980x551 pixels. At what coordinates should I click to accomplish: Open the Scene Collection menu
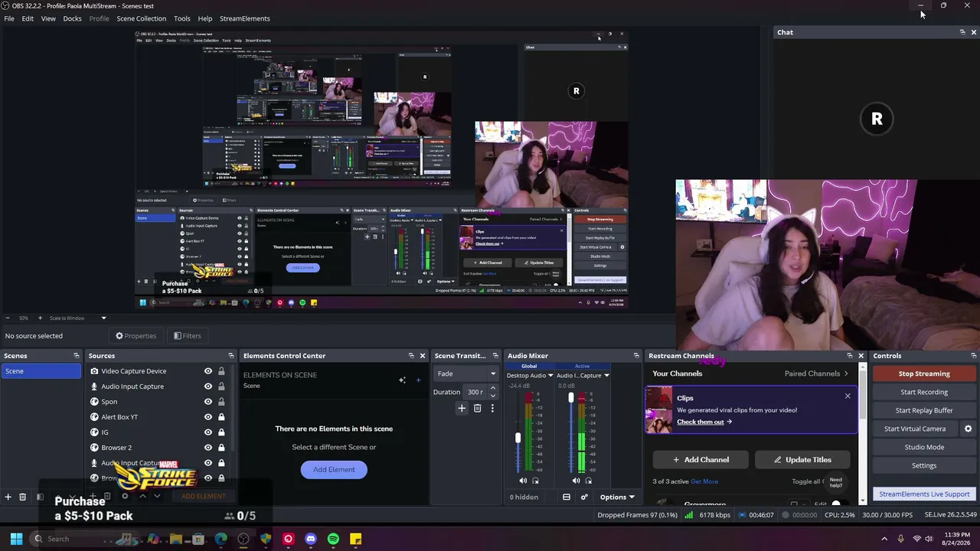click(x=141, y=18)
